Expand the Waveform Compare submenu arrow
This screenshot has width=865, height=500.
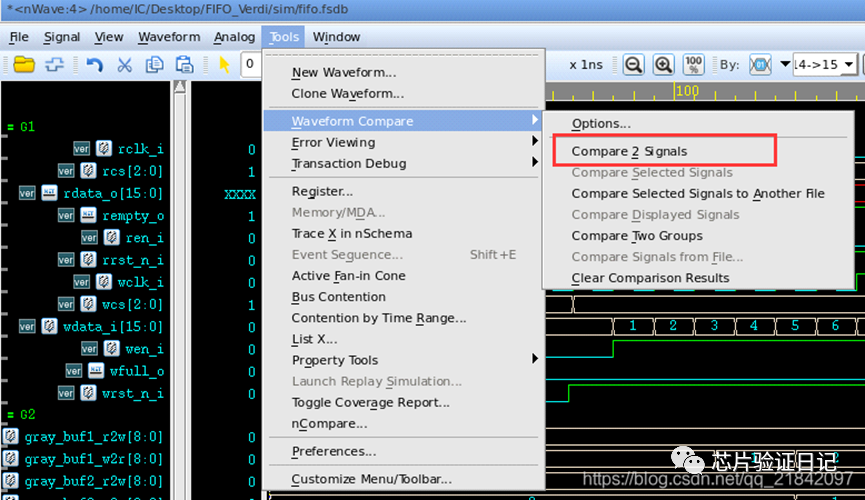[x=534, y=120]
